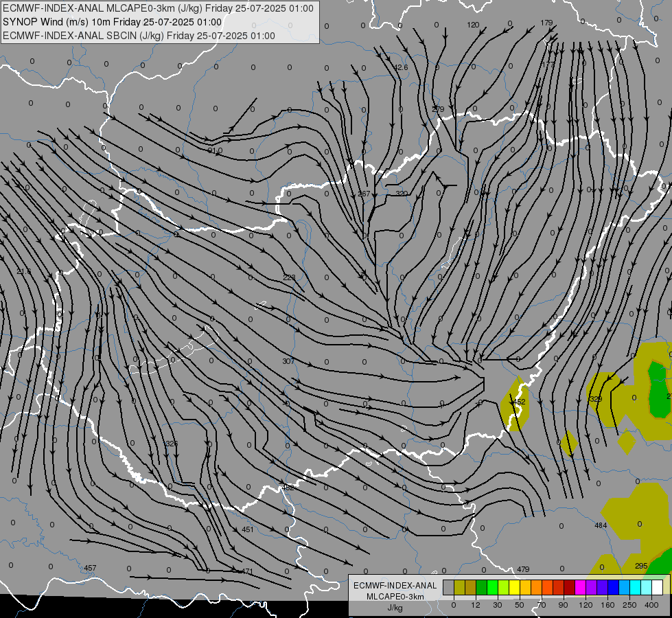Viewport: 672px width, 618px height.
Task: Click the map value 267
Action: (x=364, y=194)
